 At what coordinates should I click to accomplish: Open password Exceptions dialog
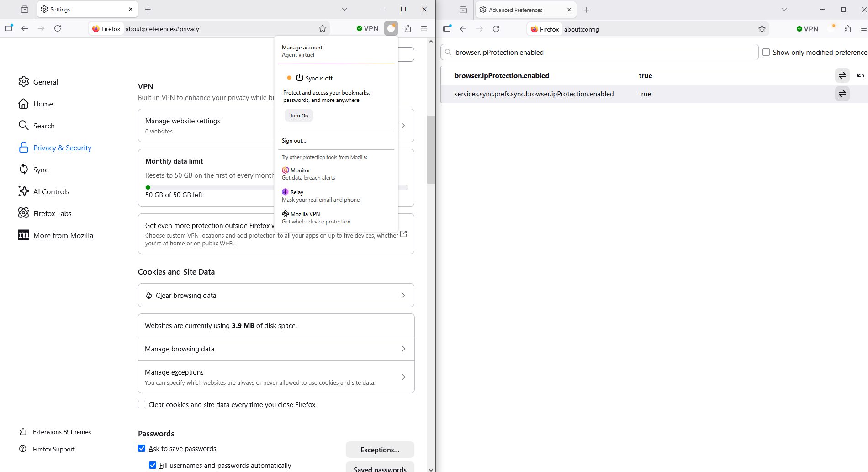pos(380,450)
